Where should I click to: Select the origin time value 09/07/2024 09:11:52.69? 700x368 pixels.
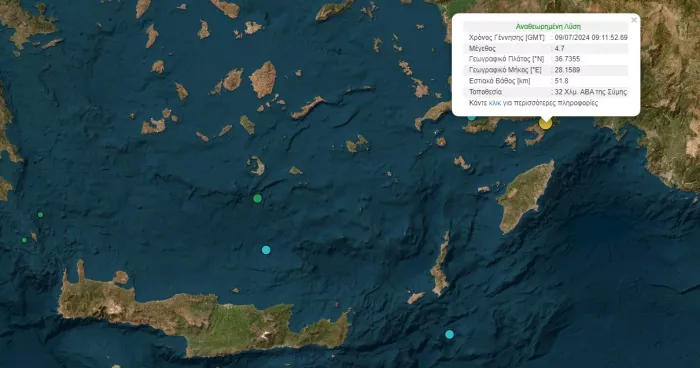coord(591,38)
